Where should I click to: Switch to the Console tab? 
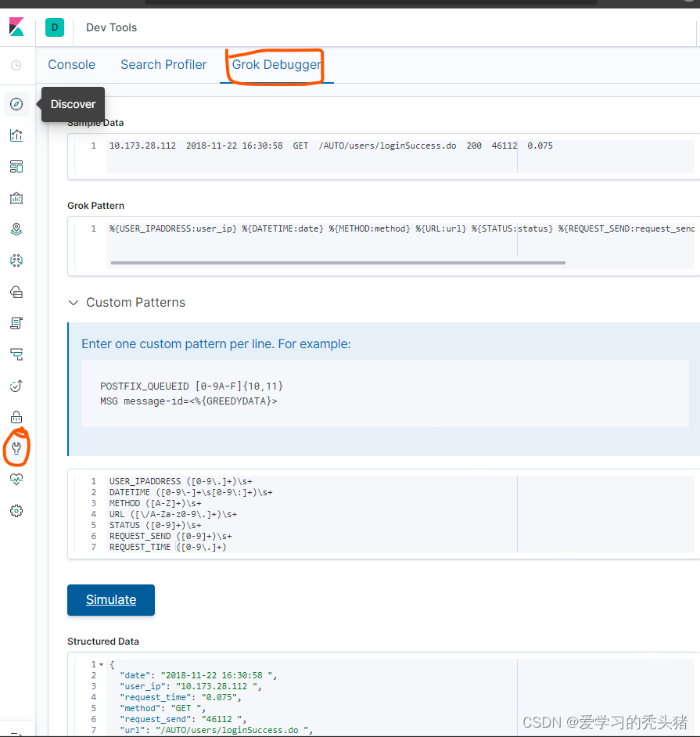coord(71,64)
